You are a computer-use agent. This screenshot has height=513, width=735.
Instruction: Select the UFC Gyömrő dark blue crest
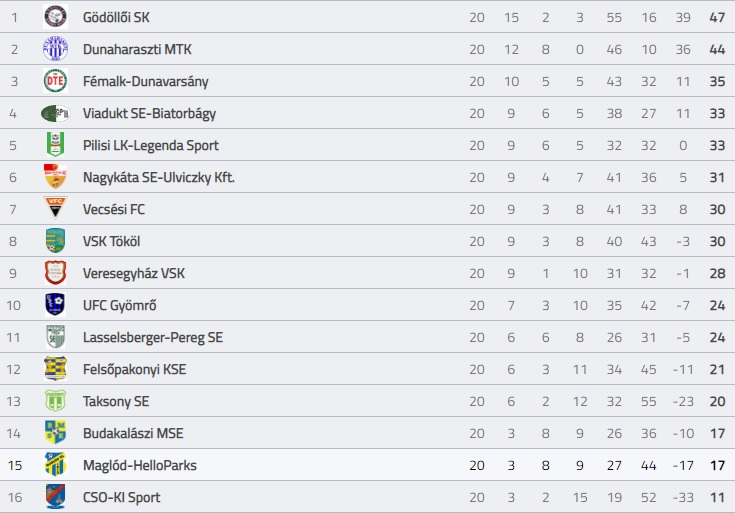pyautogui.click(x=55, y=305)
